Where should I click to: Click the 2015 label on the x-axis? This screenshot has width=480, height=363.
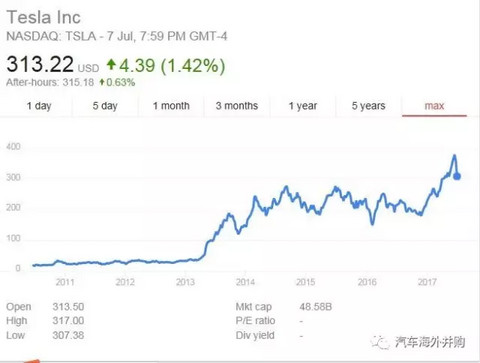(305, 282)
